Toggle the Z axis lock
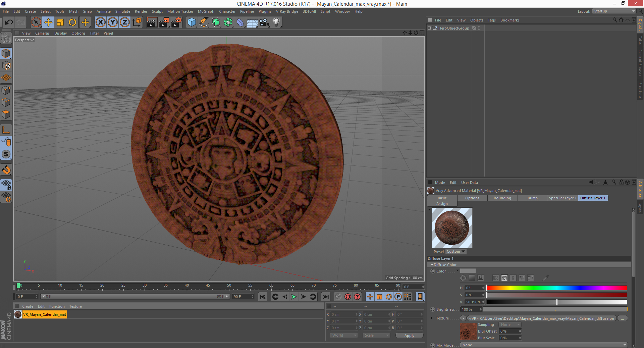Image resolution: width=644 pixels, height=348 pixels. pos(125,22)
